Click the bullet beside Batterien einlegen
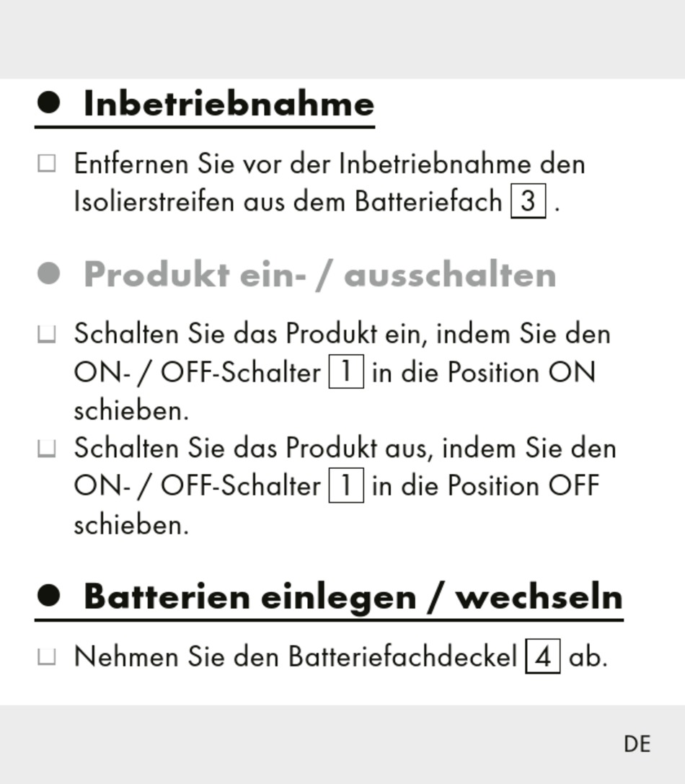685x784 pixels. [48, 596]
